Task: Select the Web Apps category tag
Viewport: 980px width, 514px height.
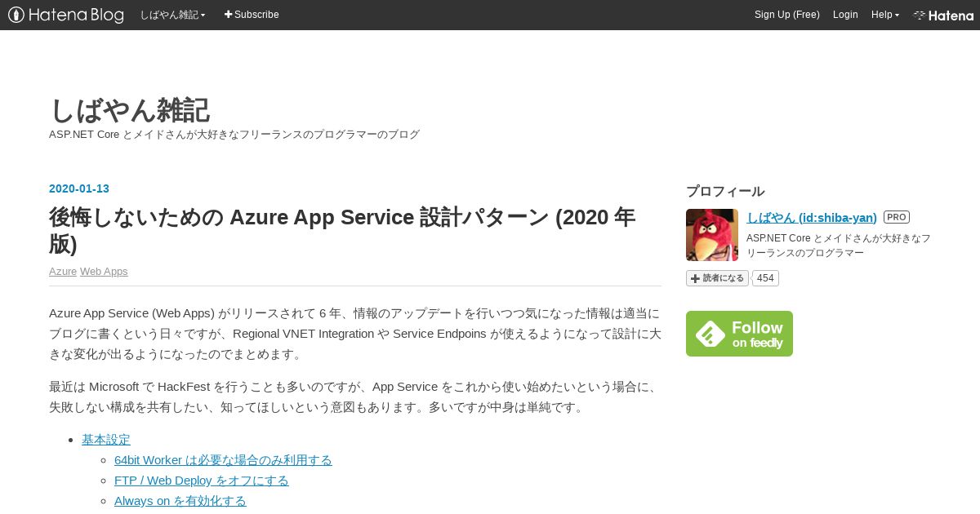Action: click(104, 271)
